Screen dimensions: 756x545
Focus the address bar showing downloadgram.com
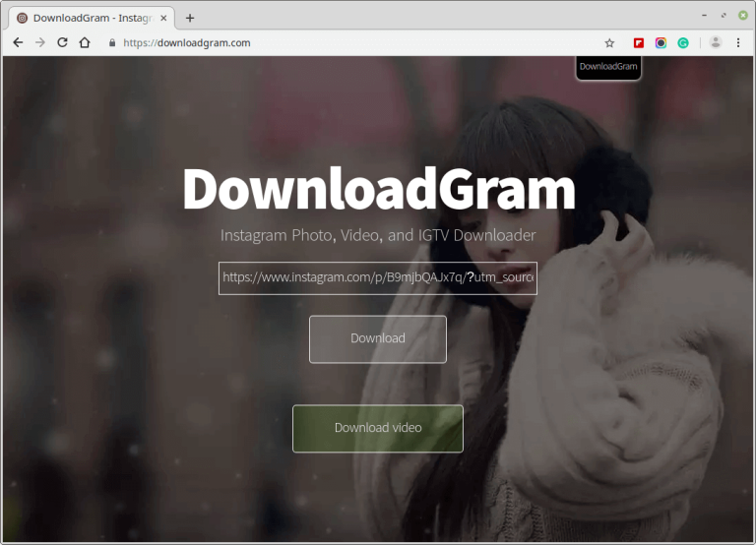(345, 43)
